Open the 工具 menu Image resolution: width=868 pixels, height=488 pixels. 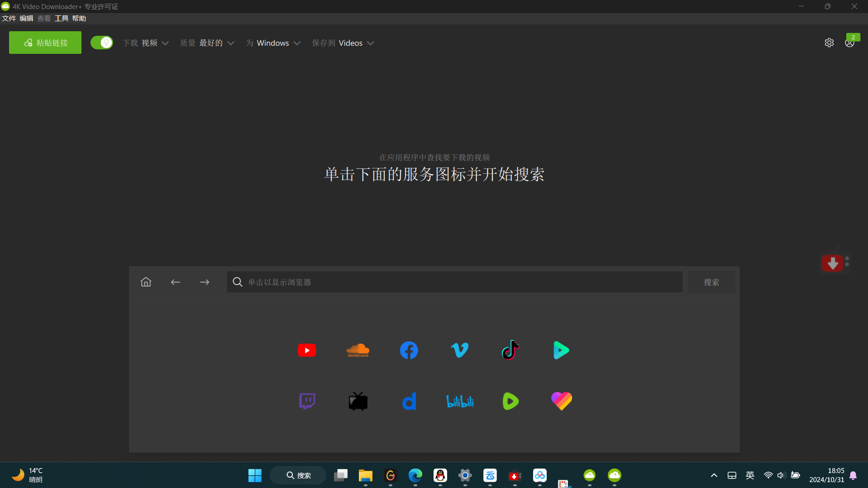click(62, 18)
